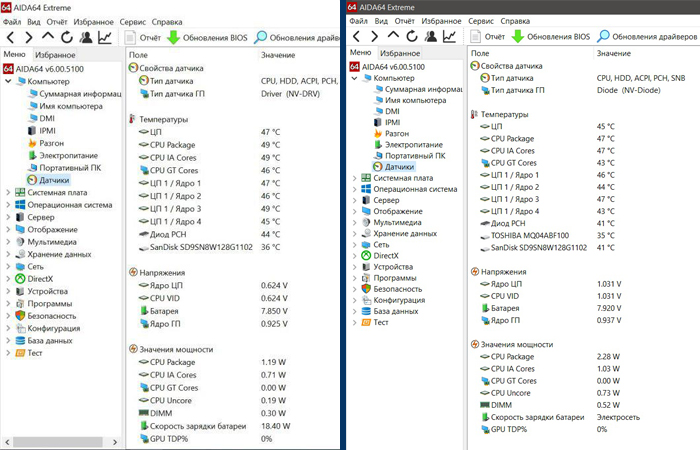Click Up arrow in right AIDA64 window
The image size is (700, 450).
(393, 35)
